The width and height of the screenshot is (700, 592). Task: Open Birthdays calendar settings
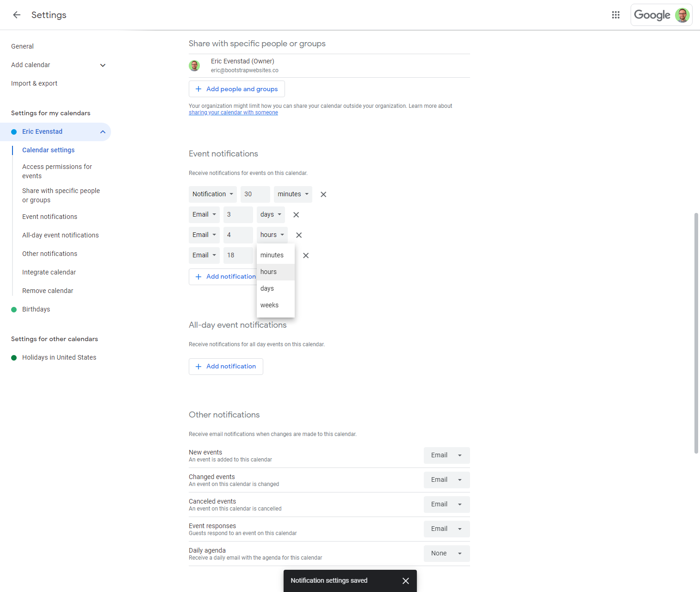tap(36, 310)
